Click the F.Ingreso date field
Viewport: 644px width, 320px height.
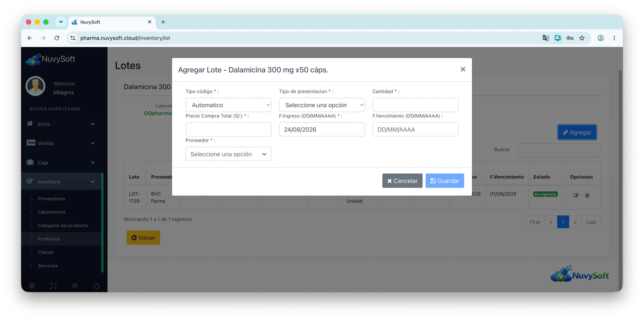[x=322, y=129]
